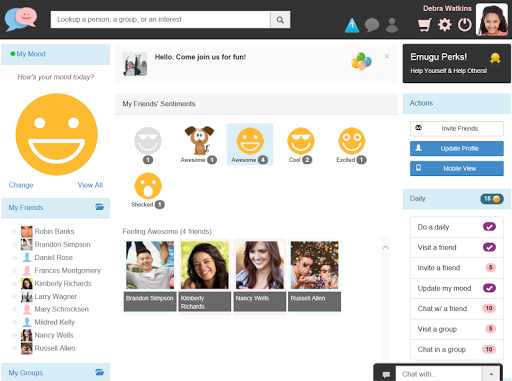The height and width of the screenshot is (381, 512).
Task: Open the shopping cart icon
Action: (425, 25)
